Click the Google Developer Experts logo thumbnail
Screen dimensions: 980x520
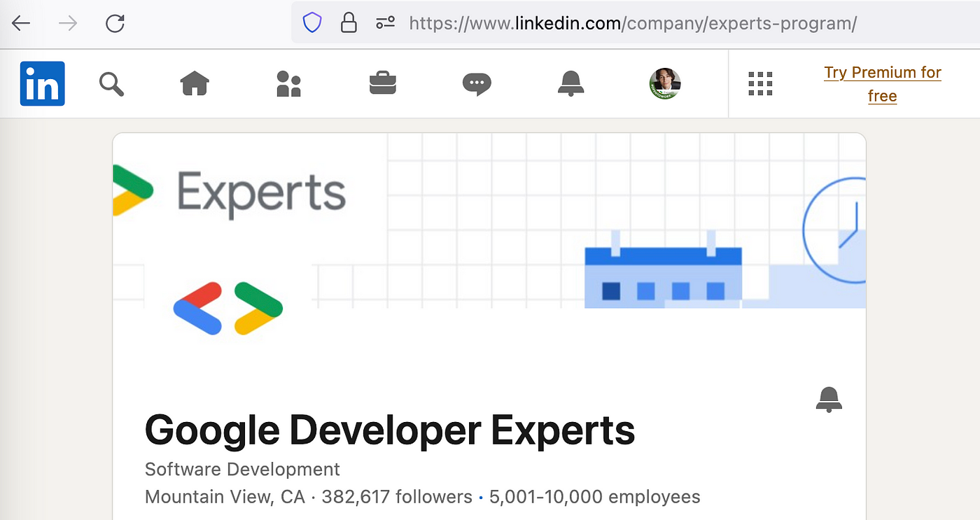228,307
